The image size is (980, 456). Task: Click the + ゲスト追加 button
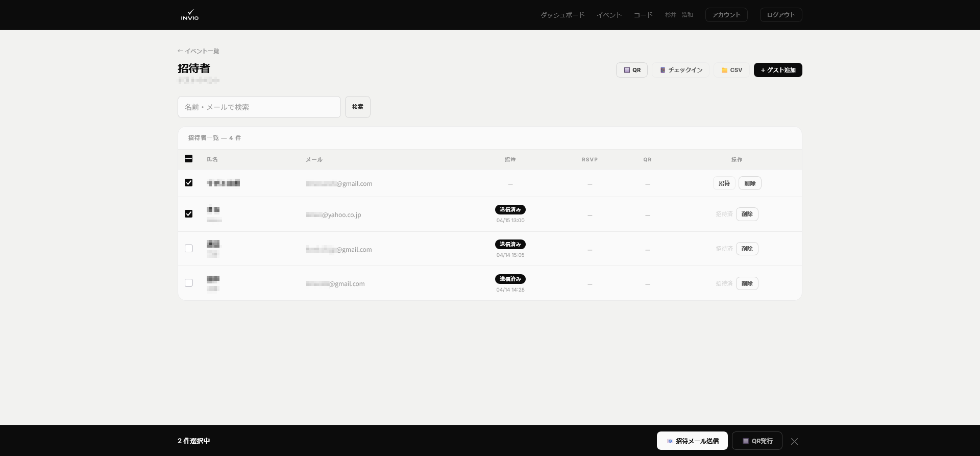pyautogui.click(x=777, y=70)
